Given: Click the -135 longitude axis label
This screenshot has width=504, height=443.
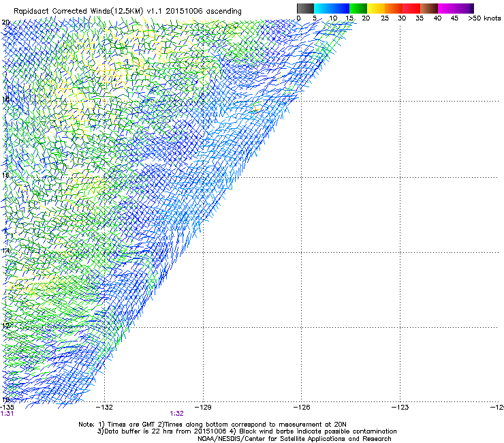Looking at the screenshot, I should point(7,408).
